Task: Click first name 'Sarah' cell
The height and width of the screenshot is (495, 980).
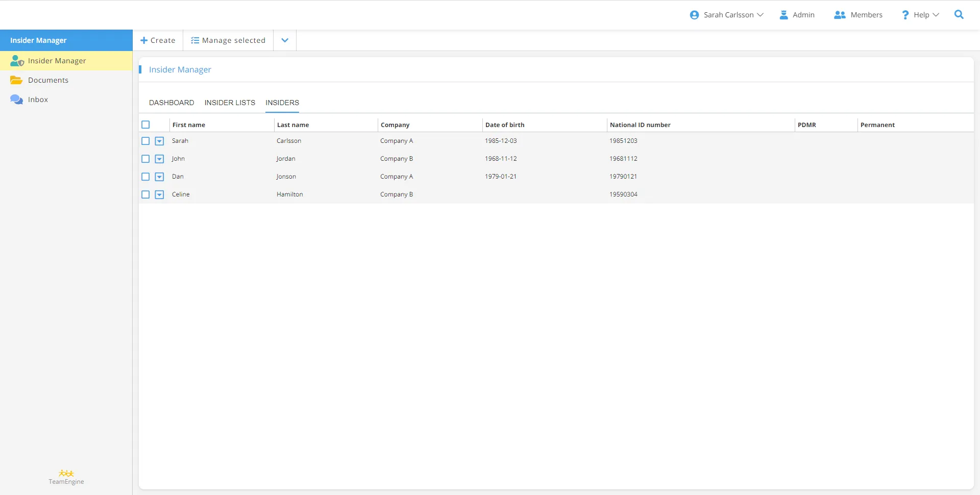Action: (x=180, y=141)
